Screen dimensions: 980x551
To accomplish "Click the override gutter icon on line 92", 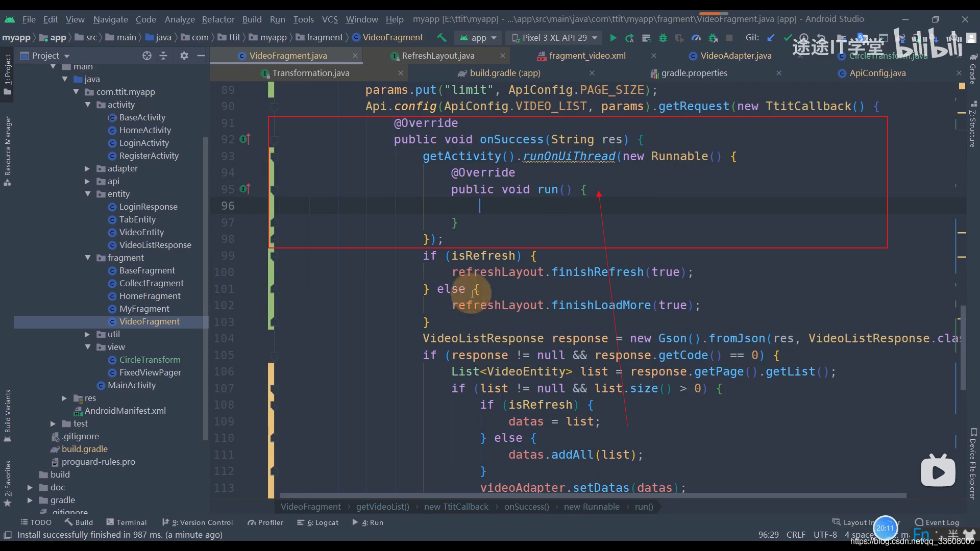I will (x=245, y=139).
